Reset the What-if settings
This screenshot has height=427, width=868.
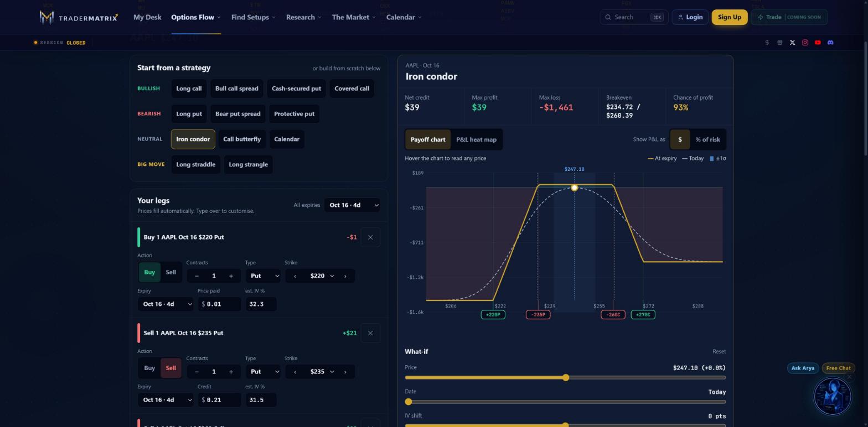[719, 352]
